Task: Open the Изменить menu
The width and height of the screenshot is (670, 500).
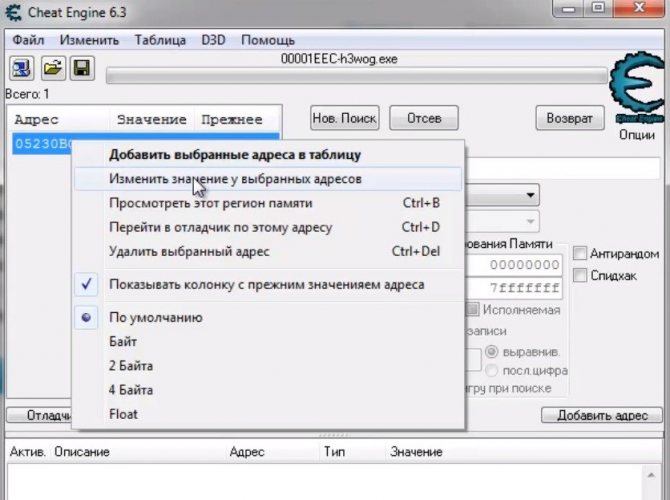Action: point(89,40)
